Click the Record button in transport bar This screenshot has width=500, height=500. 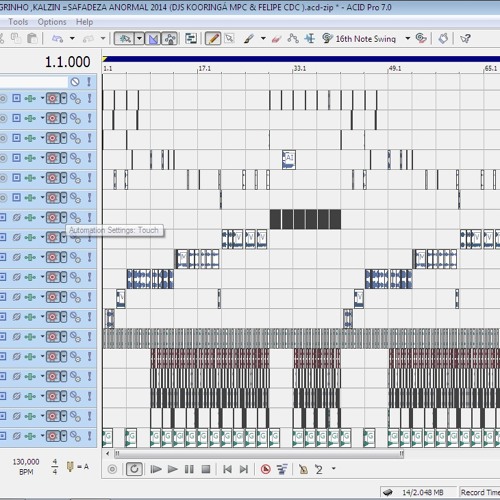pyautogui.click(x=112, y=469)
